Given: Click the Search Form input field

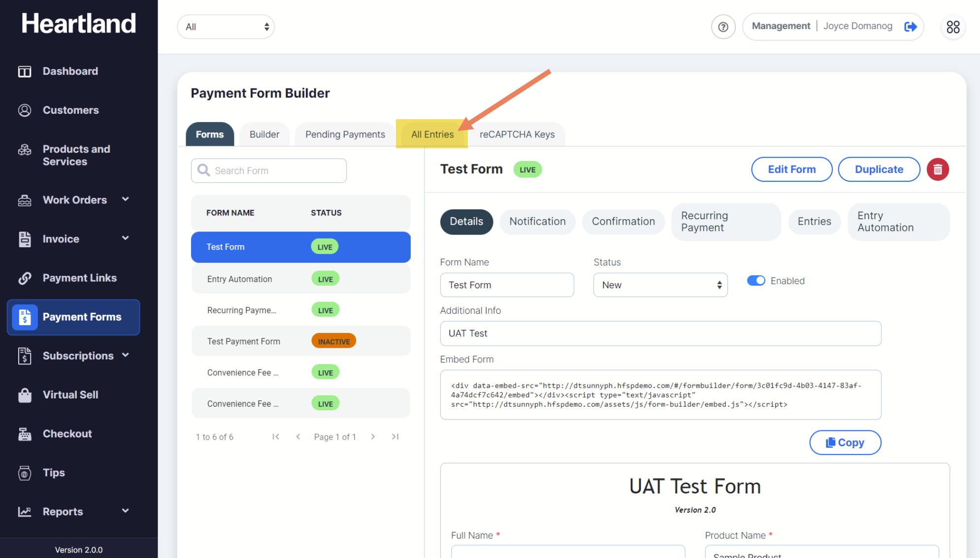Looking at the screenshot, I should [x=269, y=170].
